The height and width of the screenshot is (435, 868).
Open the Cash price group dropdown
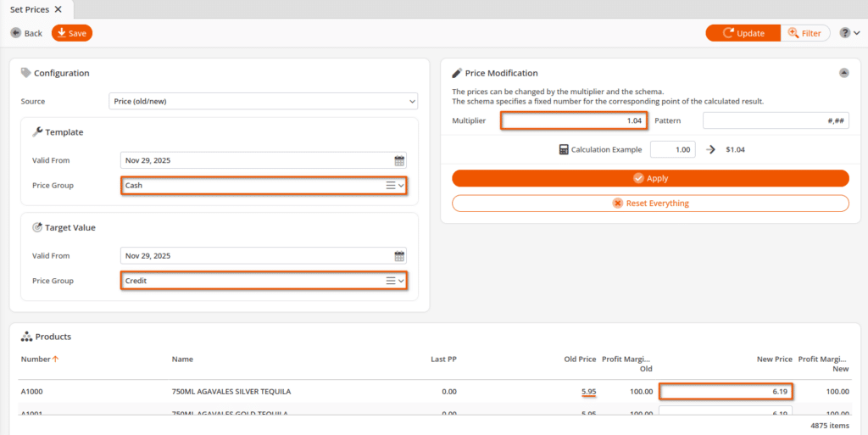(402, 186)
